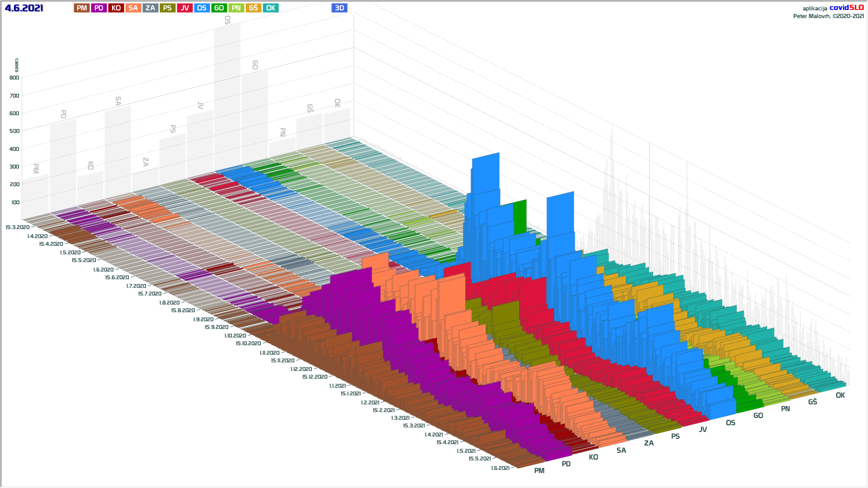Click the SA orange legend swatch
Image resolution: width=868 pixels, height=488 pixels.
(133, 8)
